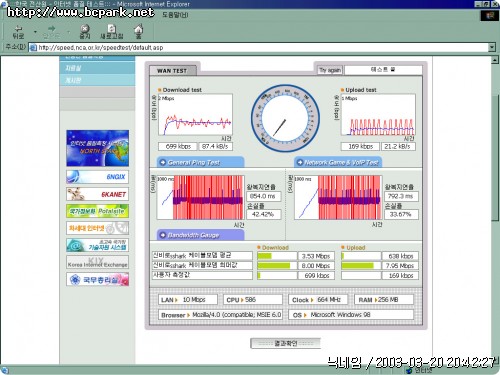The height and width of the screenshot is (375, 500).
Task: Click the Network Game & VoIP Test icon
Action: 300,162
